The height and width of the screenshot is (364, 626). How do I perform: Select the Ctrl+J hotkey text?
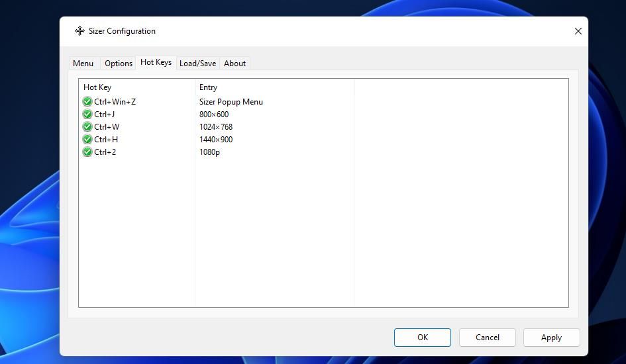pyautogui.click(x=105, y=114)
